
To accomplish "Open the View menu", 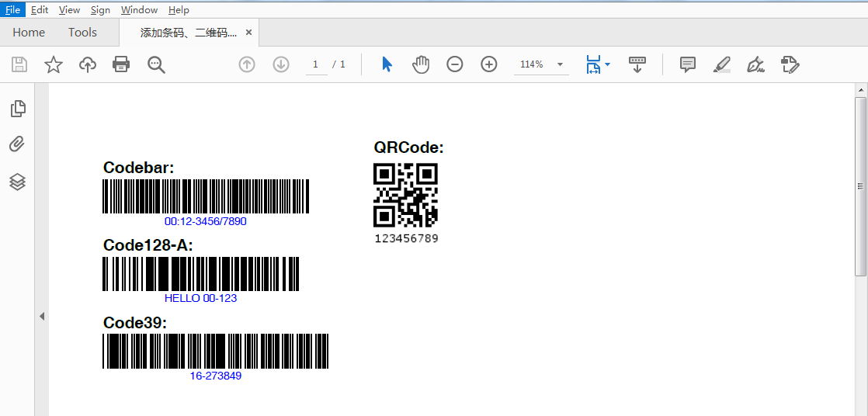I will tap(69, 9).
